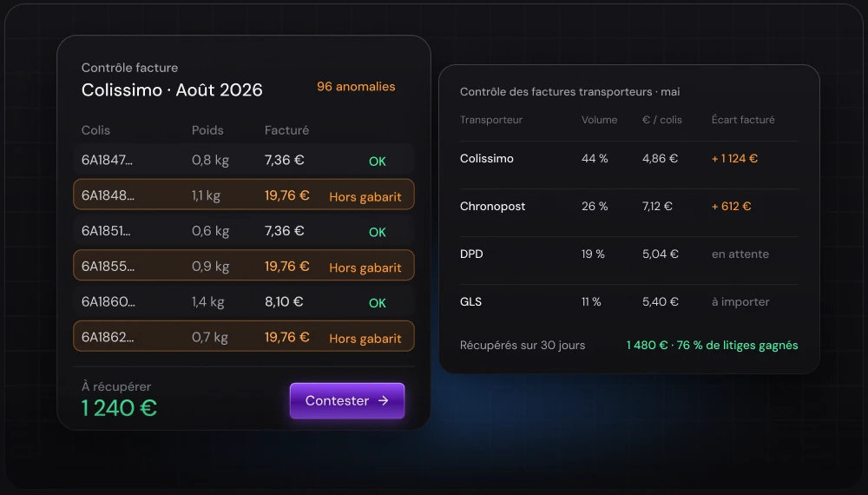Click the Contester button label
The image size is (868, 495).
click(337, 400)
